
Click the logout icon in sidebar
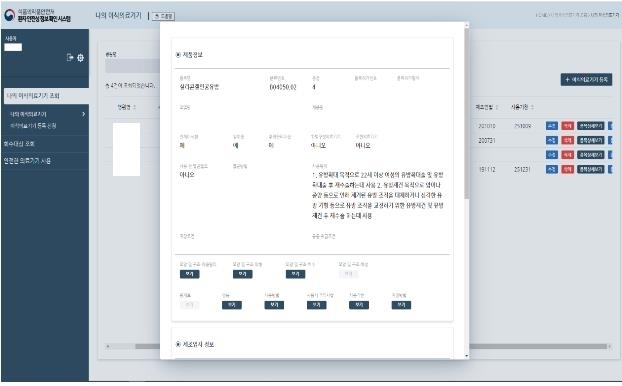click(x=70, y=58)
